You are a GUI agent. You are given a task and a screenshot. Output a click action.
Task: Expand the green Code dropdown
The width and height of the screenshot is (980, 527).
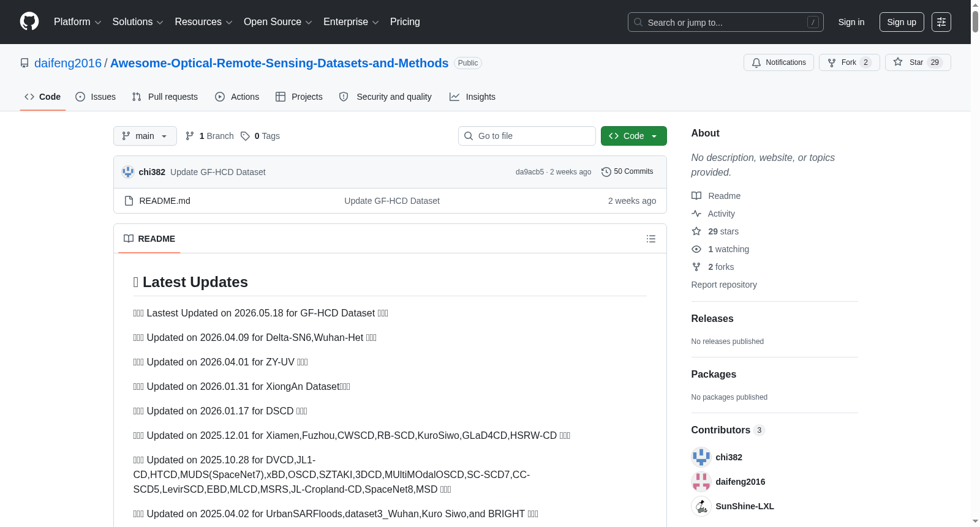point(634,136)
